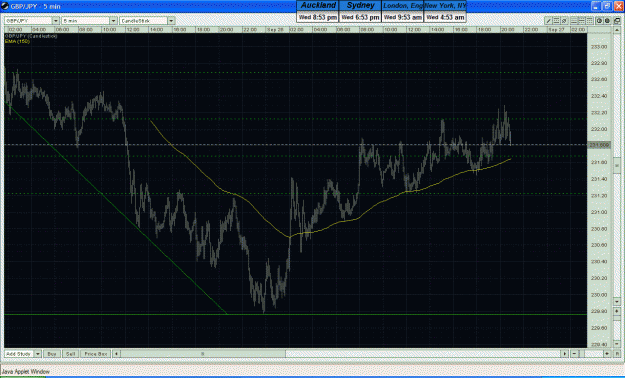This screenshot has height=378, width=625.
Task: Click the 231.00 price axis label
Action: [599, 212]
